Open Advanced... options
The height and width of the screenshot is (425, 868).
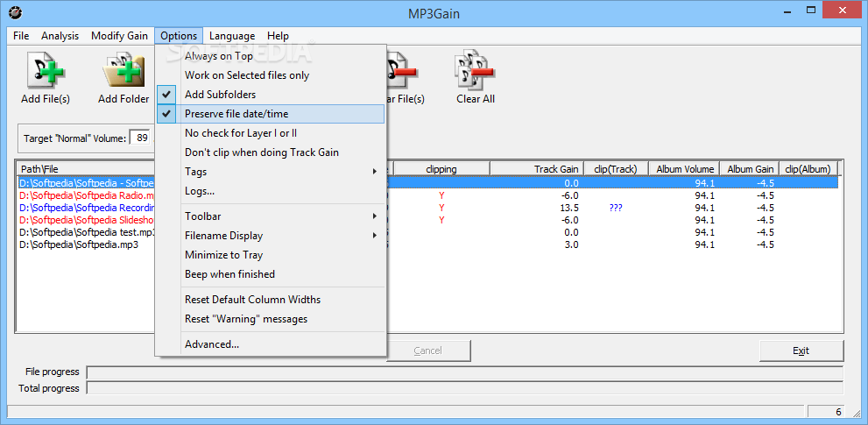(x=270, y=344)
